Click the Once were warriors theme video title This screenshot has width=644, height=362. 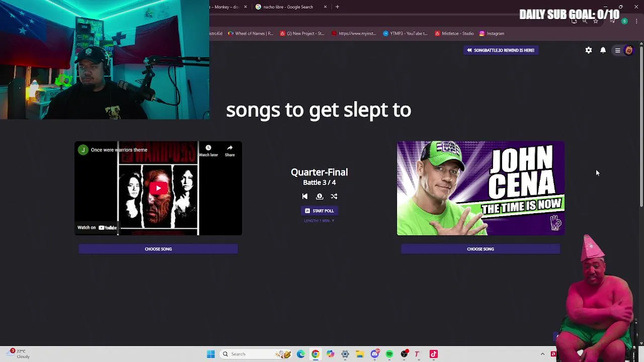119,150
